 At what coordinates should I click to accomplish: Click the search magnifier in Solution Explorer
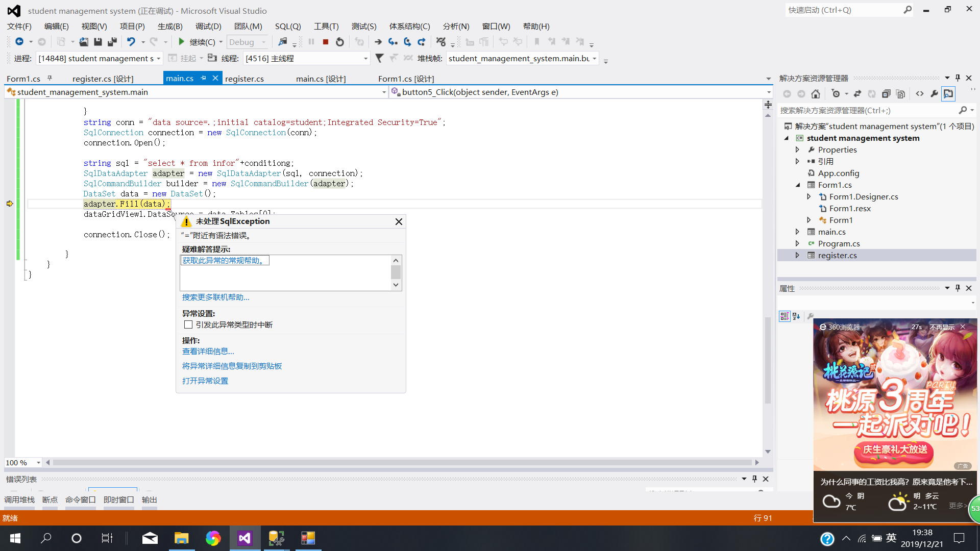coord(963,110)
